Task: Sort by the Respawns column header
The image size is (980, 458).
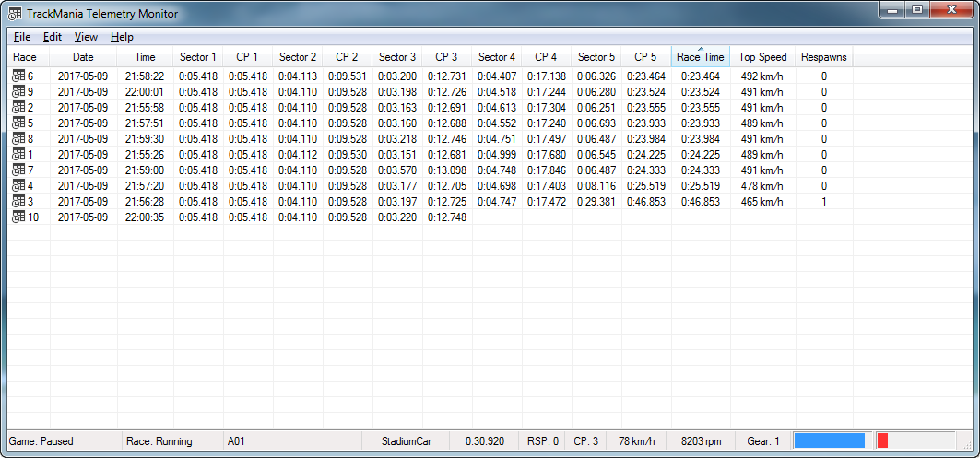Action: click(x=824, y=57)
